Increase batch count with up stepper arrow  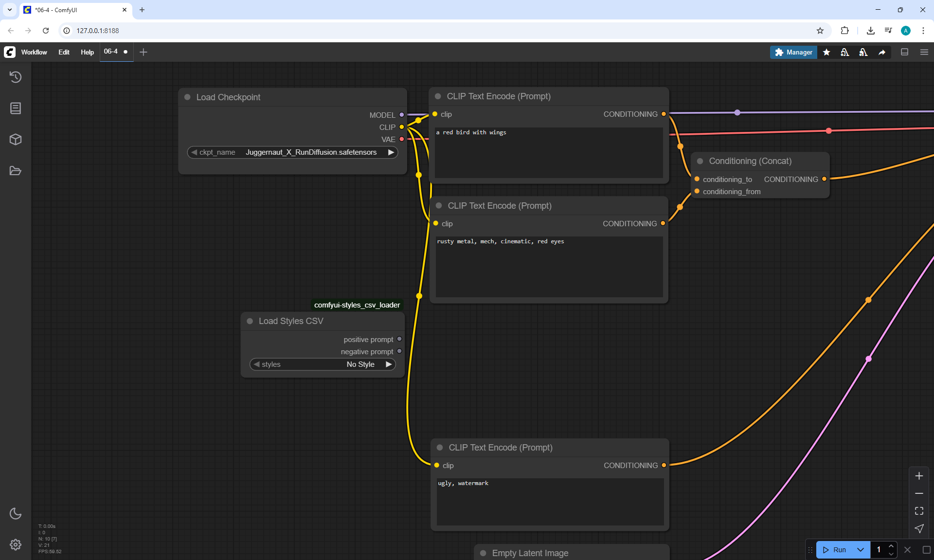891,546
